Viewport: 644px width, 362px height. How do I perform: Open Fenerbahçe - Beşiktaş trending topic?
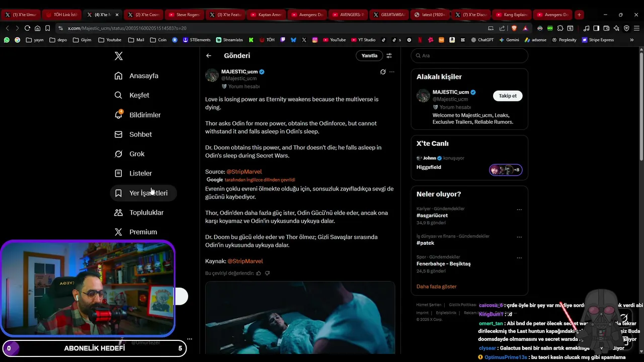[444, 263]
